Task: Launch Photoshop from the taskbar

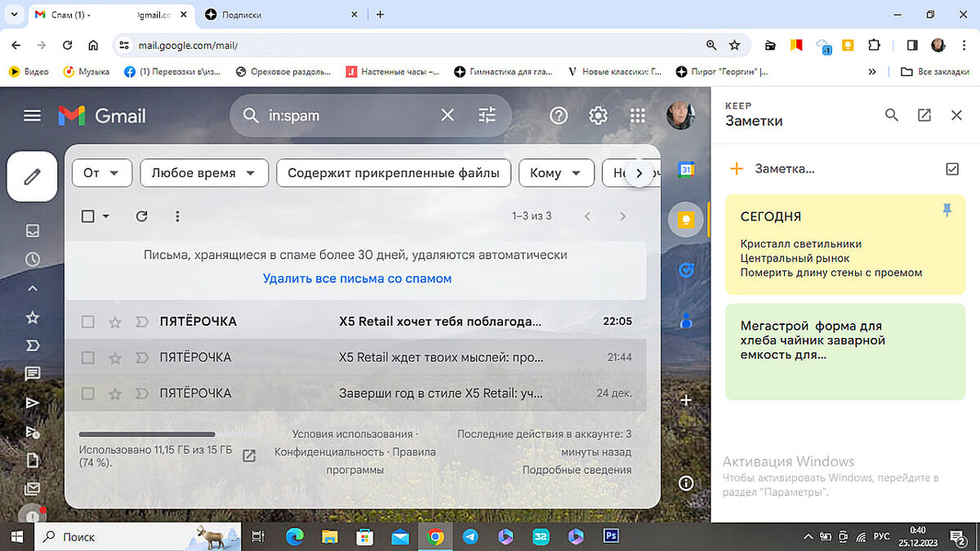Action: 611,536
